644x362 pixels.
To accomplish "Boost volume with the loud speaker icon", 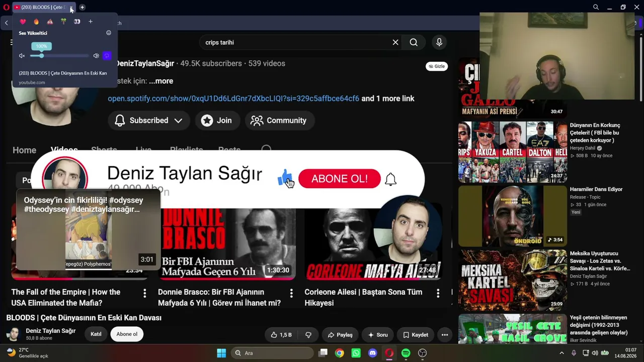I will [96, 56].
